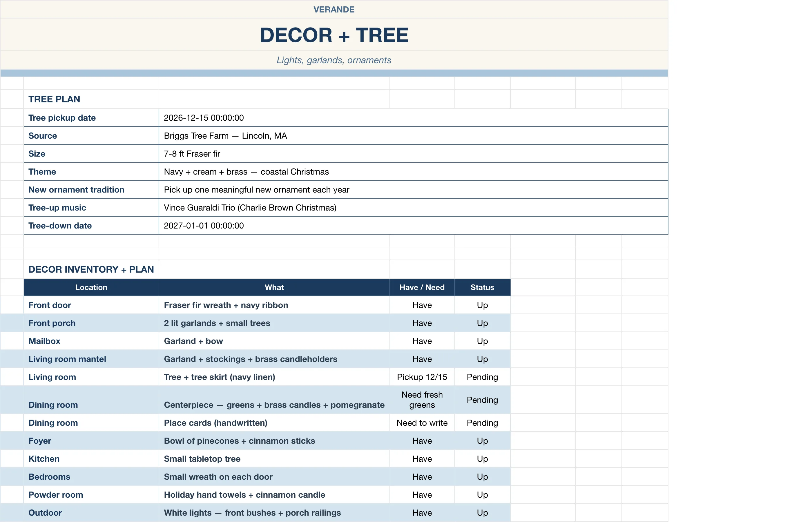Select the 'Powder room' location cell

point(91,494)
